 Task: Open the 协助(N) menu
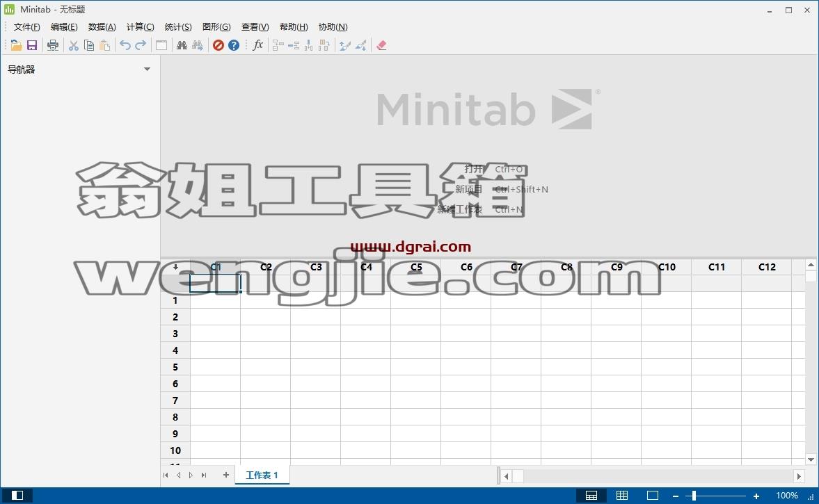[x=333, y=26]
